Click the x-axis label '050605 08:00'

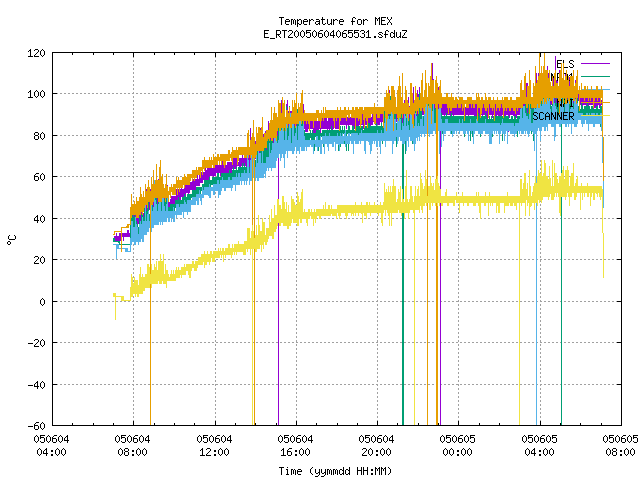(620, 446)
